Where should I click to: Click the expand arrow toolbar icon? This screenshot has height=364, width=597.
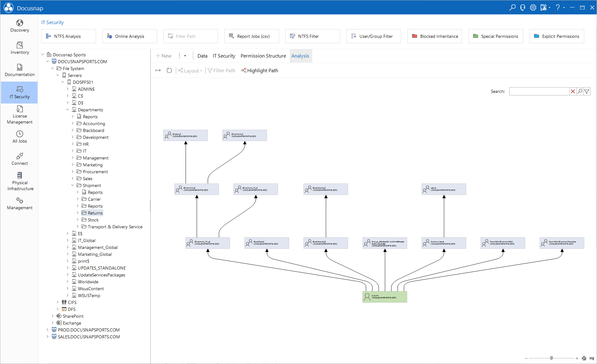[x=158, y=70]
